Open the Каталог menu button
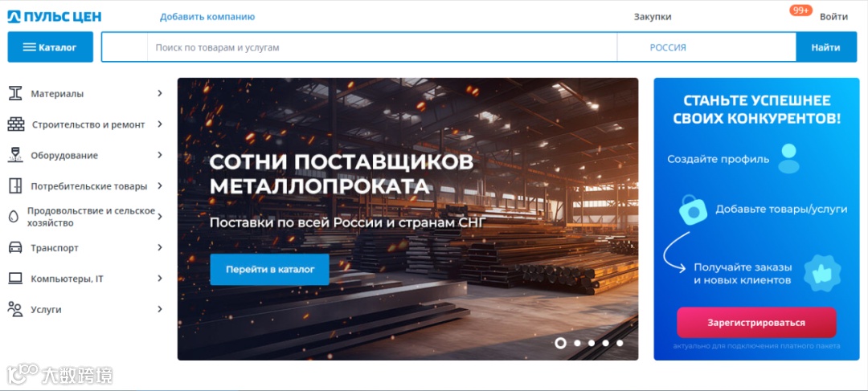Image resolution: width=868 pixels, height=391 pixels. 51,47
